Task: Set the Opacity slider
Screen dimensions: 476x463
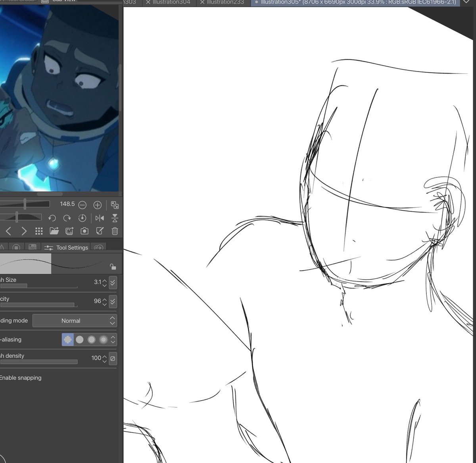Action: click(x=38, y=305)
